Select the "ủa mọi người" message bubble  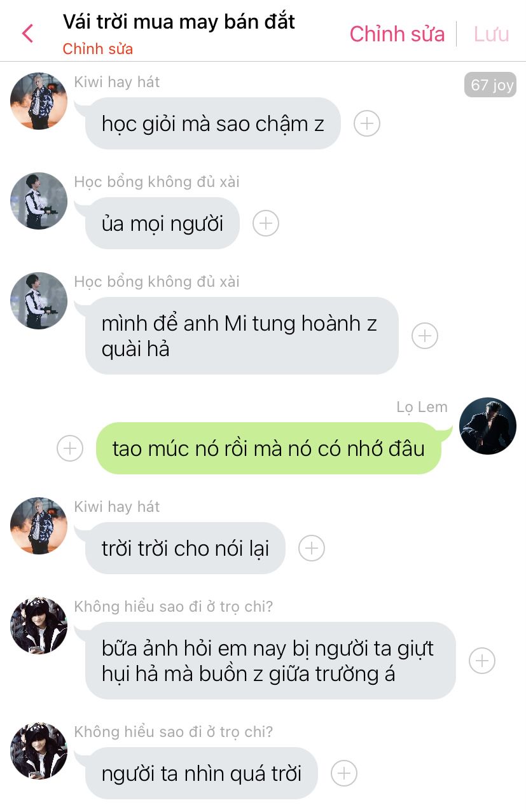click(162, 223)
